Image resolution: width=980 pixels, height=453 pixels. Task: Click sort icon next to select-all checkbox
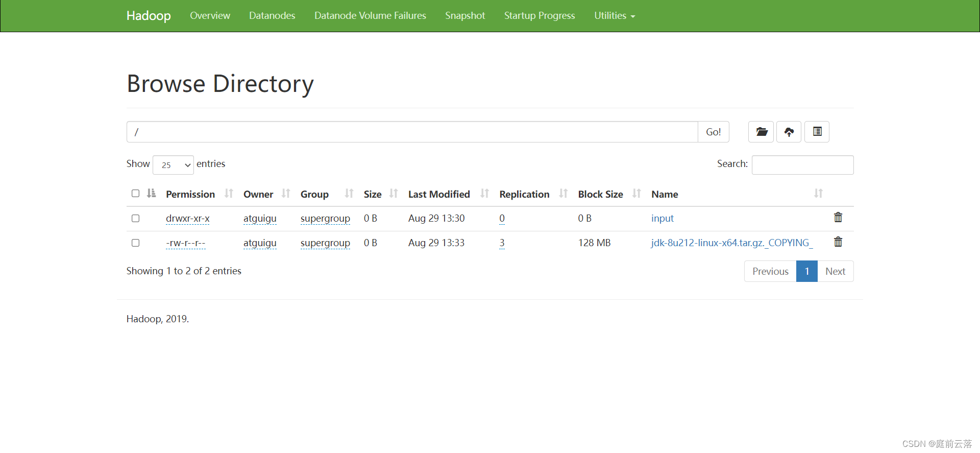(x=152, y=193)
